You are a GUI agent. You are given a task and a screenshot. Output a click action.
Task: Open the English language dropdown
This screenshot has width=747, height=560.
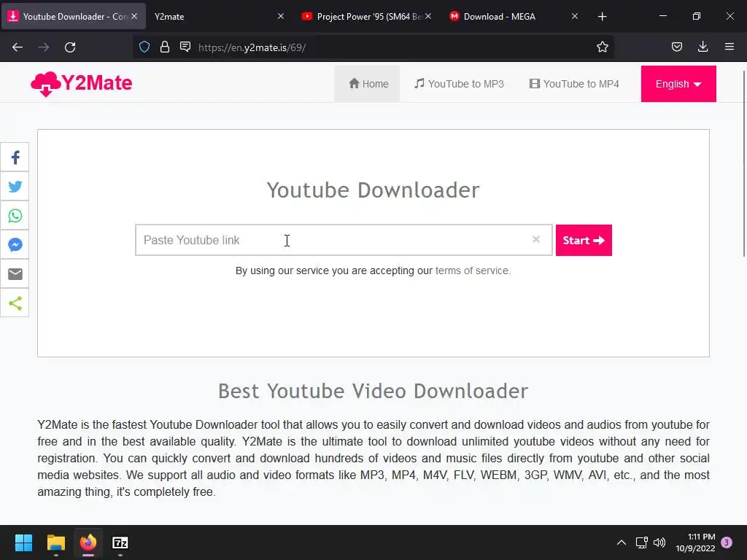pyautogui.click(x=678, y=84)
